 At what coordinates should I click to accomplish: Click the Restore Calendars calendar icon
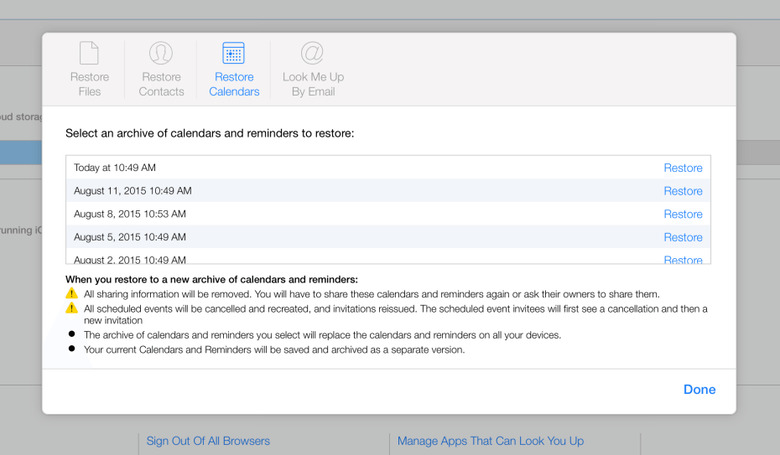(x=234, y=53)
